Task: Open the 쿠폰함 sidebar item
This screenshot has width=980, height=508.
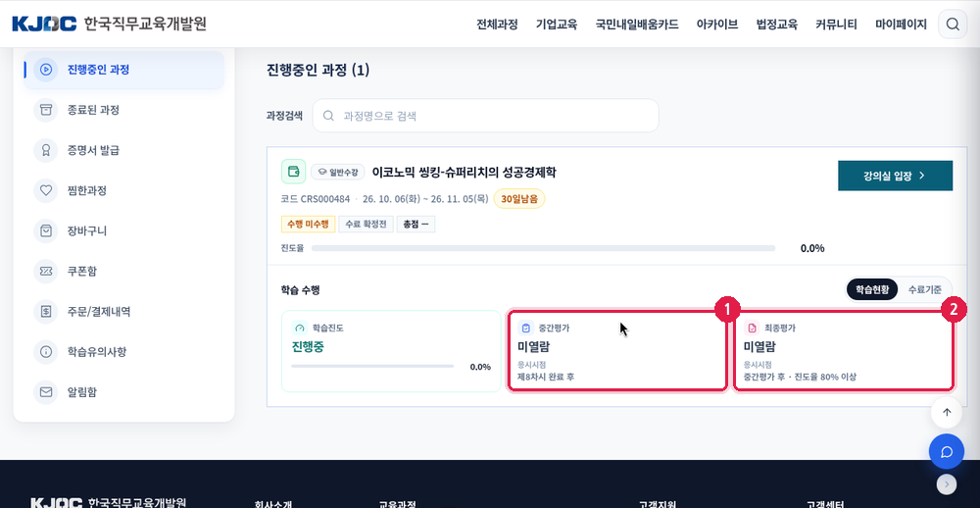Action: click(123, 271)
